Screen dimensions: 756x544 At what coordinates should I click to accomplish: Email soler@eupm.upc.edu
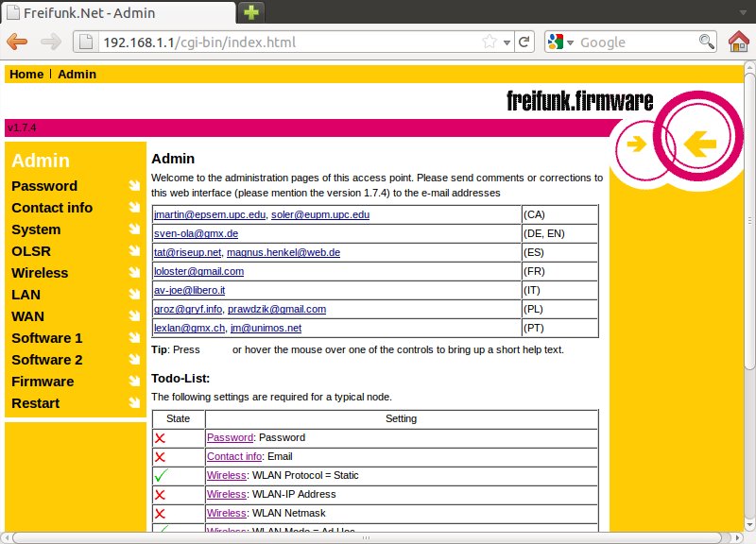[x=320, y=214]
